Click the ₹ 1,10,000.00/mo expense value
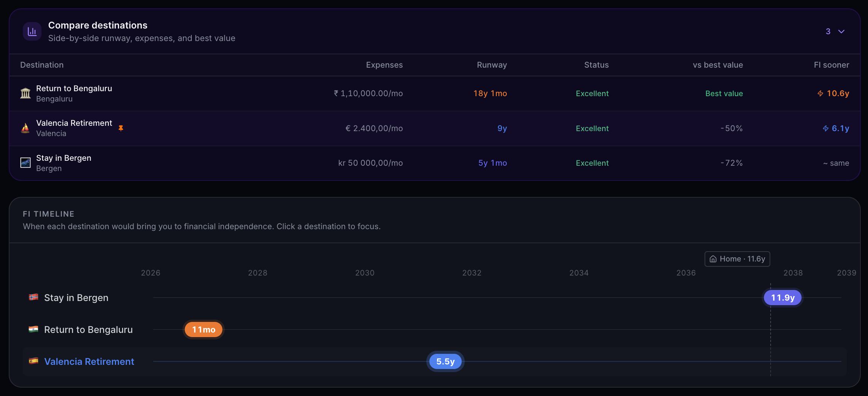868x396 pixels. coord(368,93)
